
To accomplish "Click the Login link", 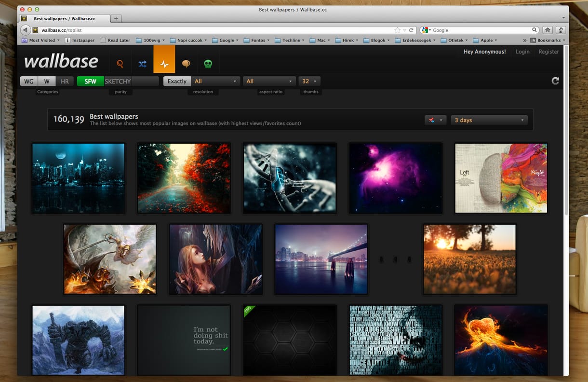I will click(522, 52).
